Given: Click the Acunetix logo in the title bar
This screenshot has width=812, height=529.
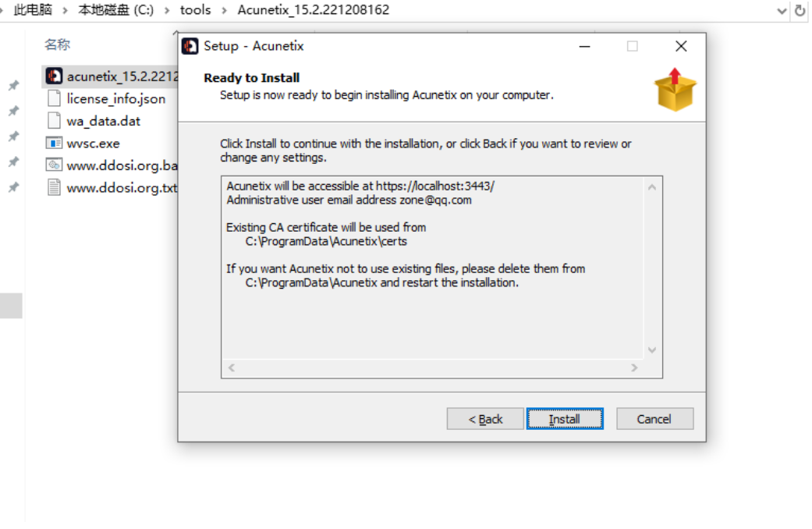Looking at the screenshot, I should point(190,46).
